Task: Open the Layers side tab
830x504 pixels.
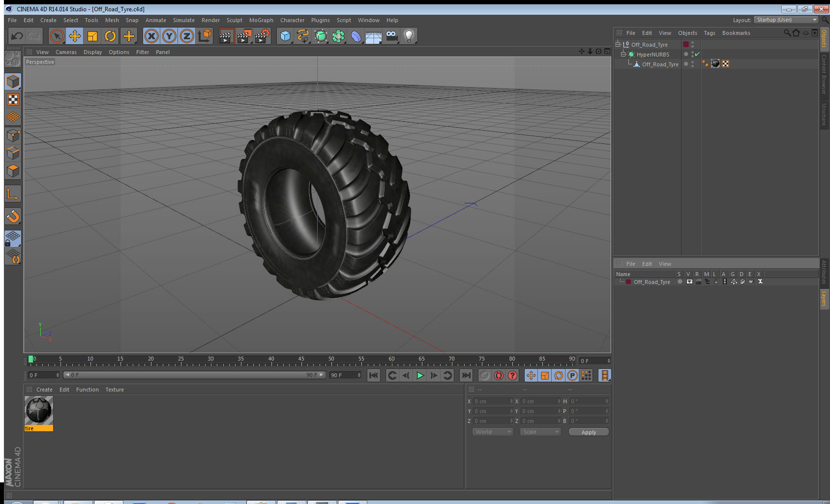Action: click(824, 298)
